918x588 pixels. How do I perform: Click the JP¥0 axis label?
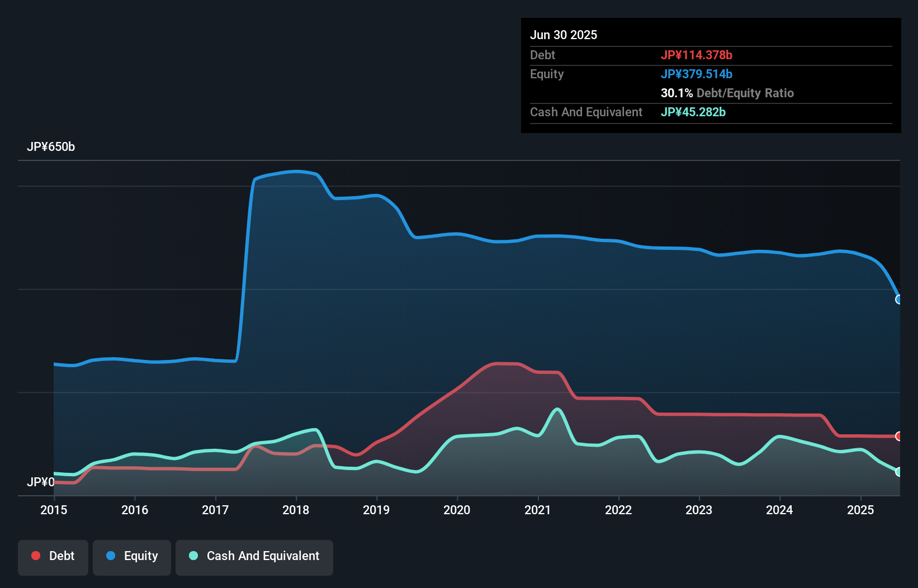40,482
